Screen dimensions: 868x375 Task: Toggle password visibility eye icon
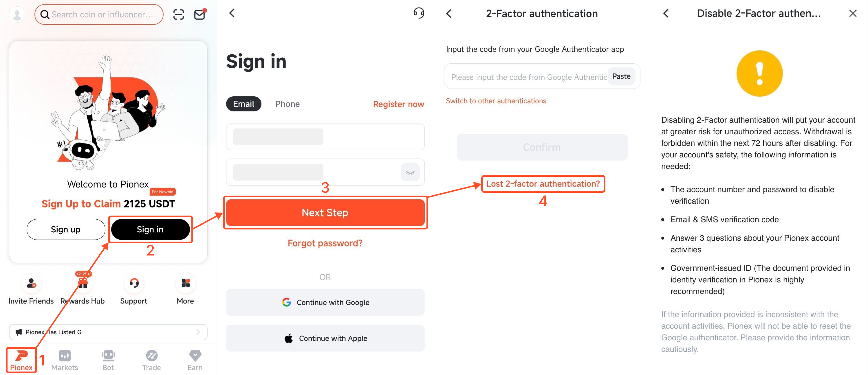410,173
